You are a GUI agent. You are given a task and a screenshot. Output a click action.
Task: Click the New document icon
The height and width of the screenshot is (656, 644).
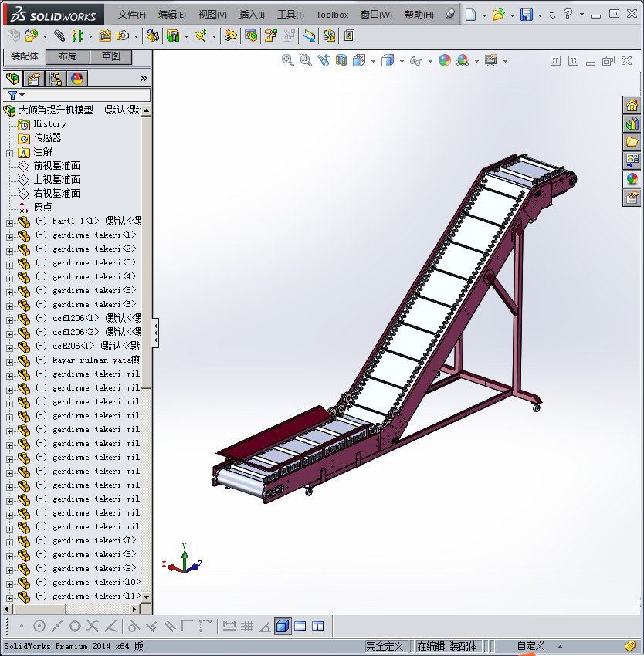pyautogui.click(x=471, y=15)
